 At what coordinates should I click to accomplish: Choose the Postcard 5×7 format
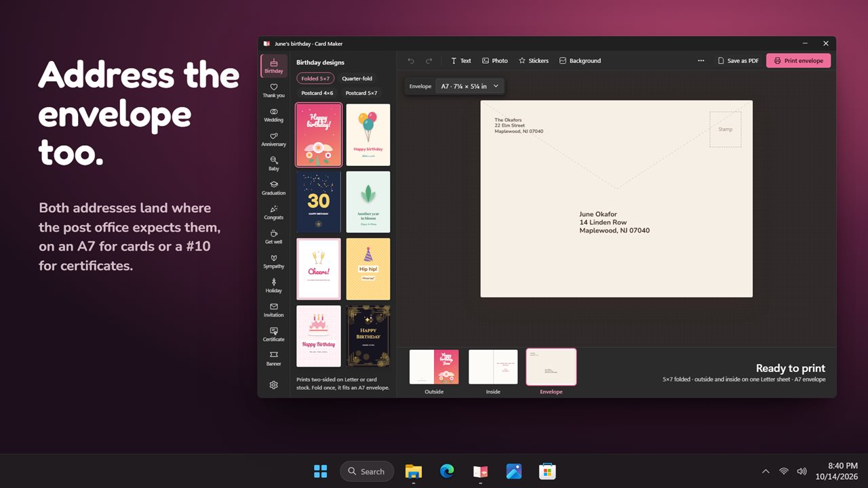tap(361, 93)
